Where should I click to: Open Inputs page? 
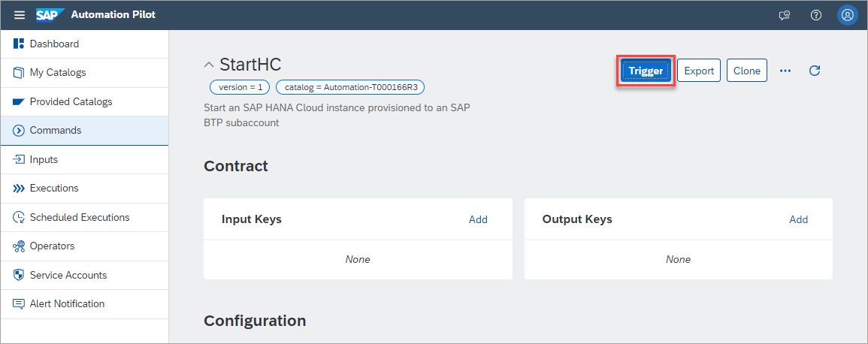point(84,159)
